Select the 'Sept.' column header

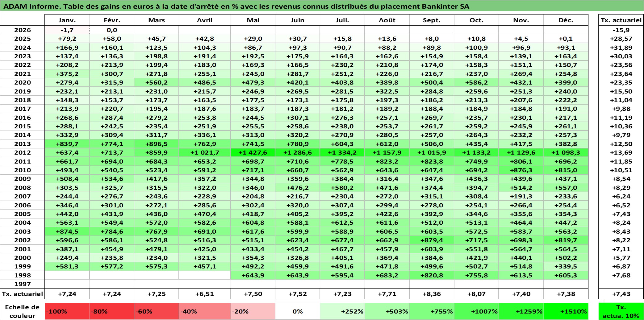point(432,20)
